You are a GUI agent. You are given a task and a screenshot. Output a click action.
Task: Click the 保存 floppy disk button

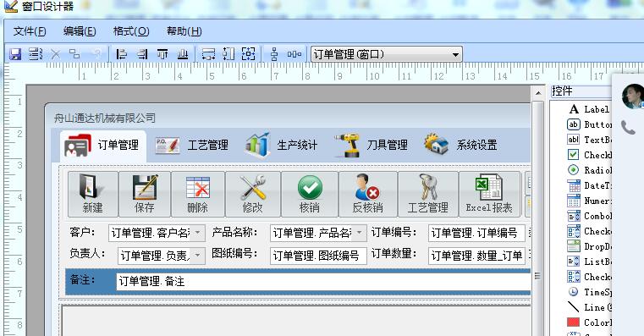[145, 194]
